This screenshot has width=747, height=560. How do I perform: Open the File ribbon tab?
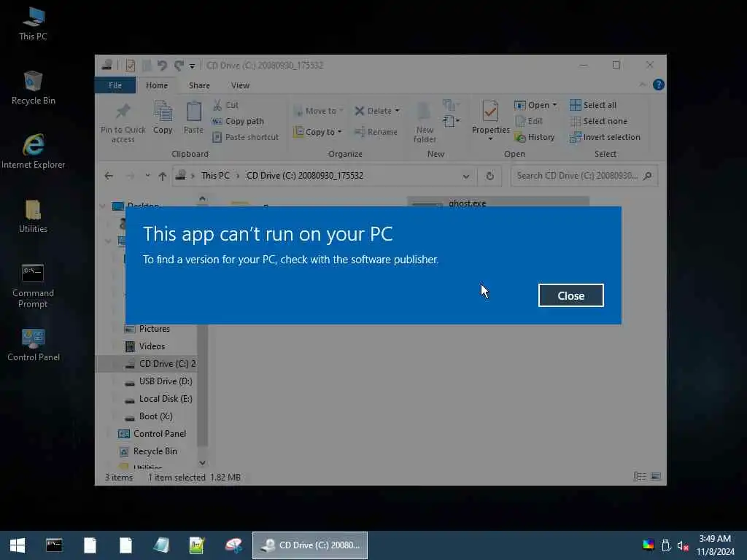pyautogui.click(x=115, y=85)
